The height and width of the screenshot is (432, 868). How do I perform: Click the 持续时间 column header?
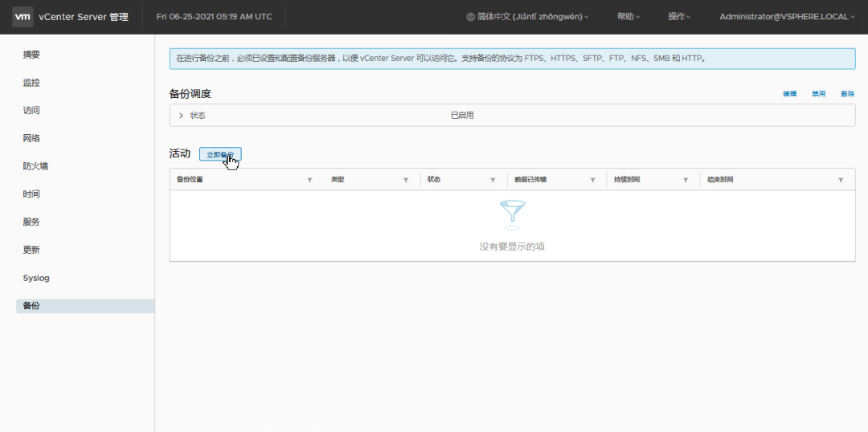[x=627, y=180]
